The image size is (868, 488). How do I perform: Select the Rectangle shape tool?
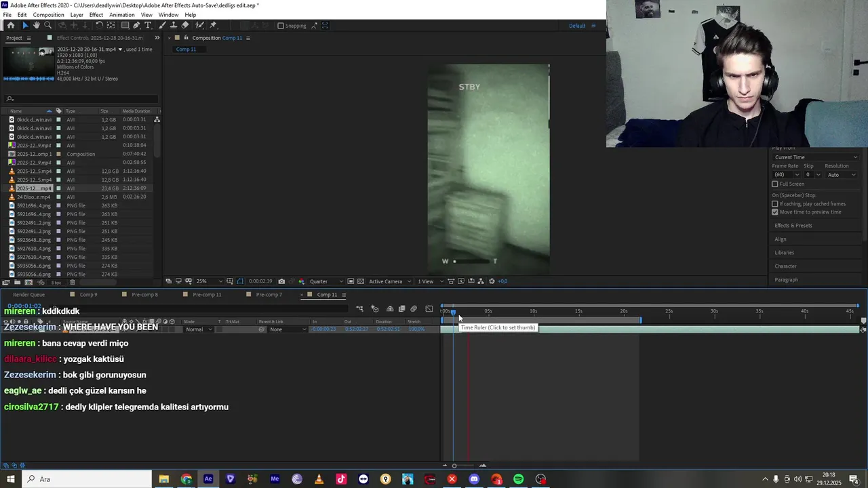125,26
